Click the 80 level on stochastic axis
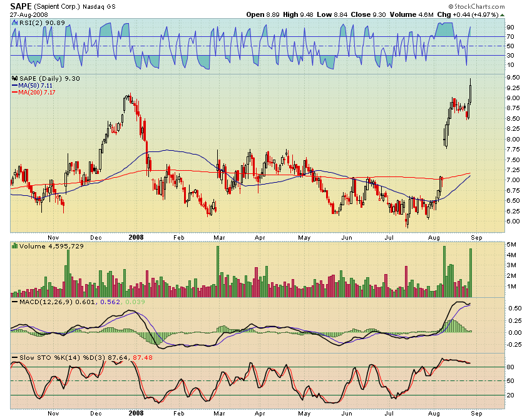The height and width of the screenshot is (418, 532). tap(510, 367)
